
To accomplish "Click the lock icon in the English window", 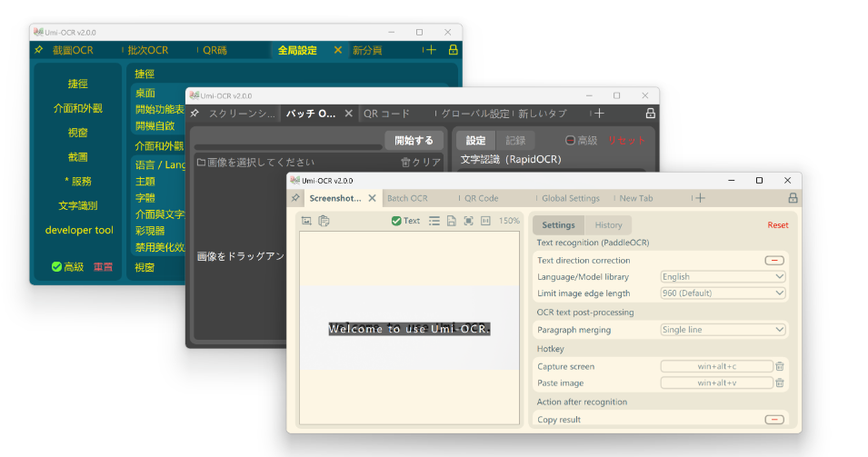I will pos(793,197).
